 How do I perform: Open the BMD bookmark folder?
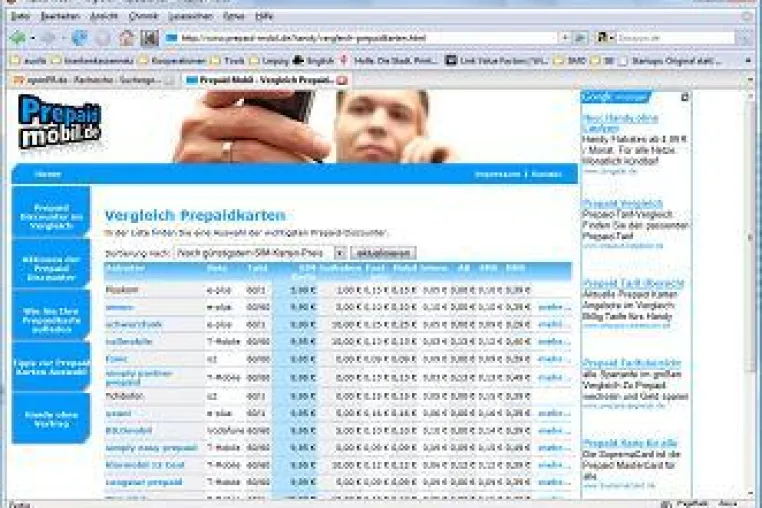tap(570, 61)
